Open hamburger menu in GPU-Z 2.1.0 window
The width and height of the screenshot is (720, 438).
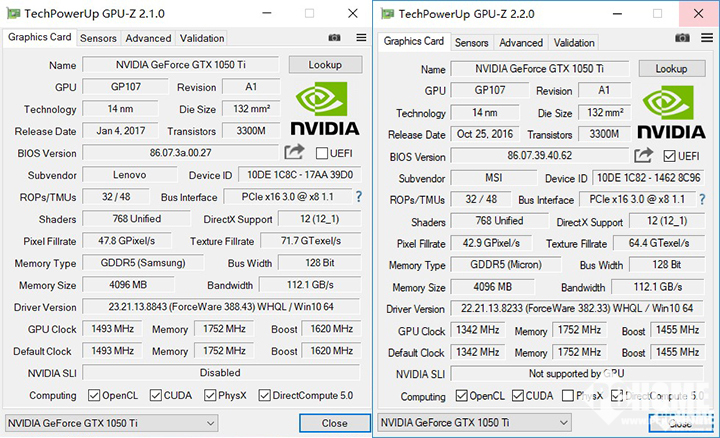click(361, 38)
